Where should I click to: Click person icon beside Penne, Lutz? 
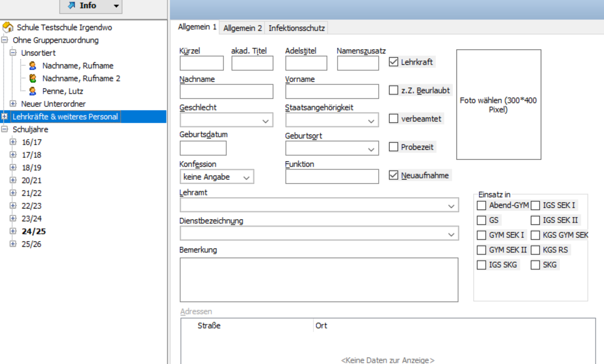click(x=33, y=91)
